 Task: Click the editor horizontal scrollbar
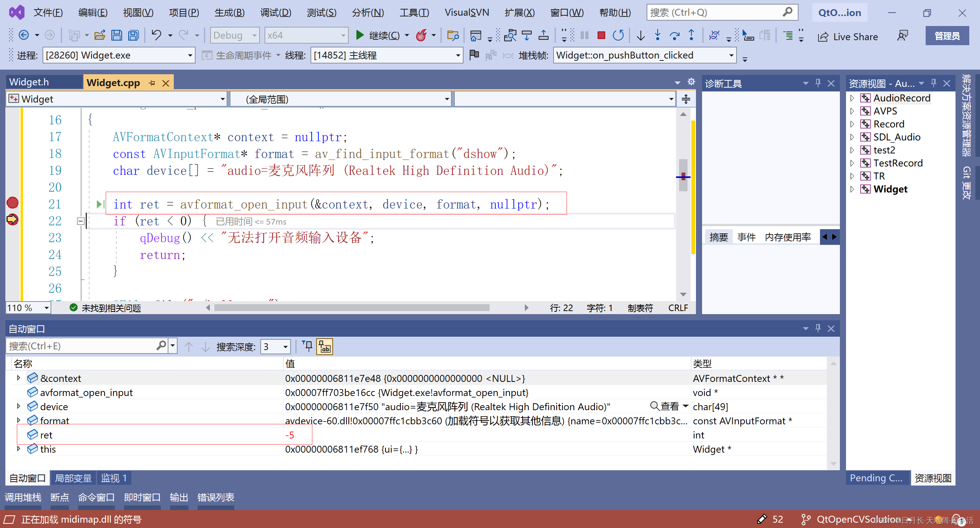click(x=351, y=308)
